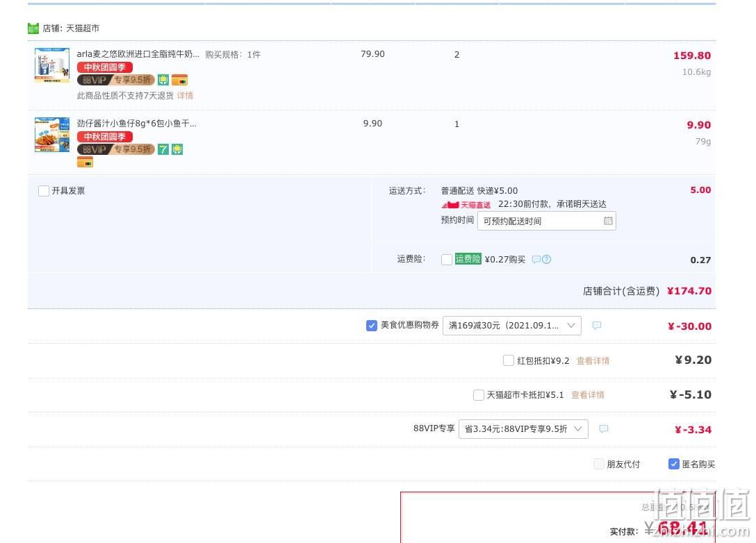
Task: Click the question mark help icon for 运费险
Action: (547, 260)
